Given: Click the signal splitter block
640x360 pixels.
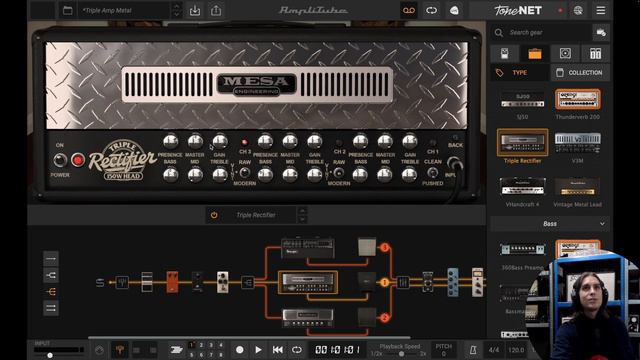Looking at the screenshot, I should click(247, 282).
